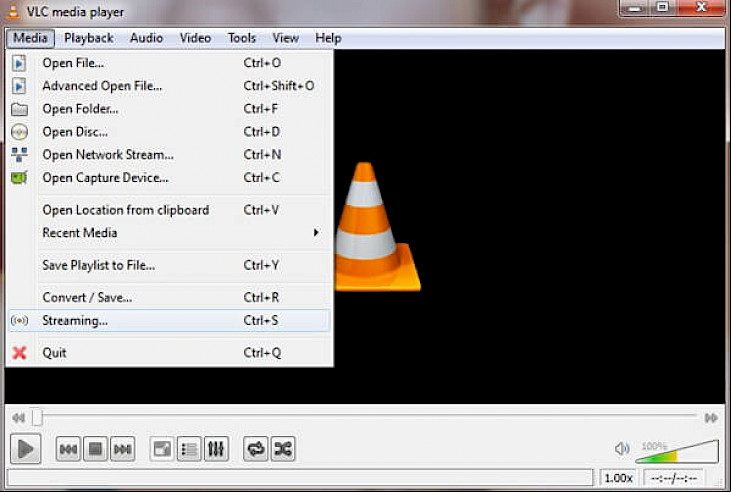The image size is (731, 492).
Task: Choose Quit from the Media menu
Action: click(169, 353)
